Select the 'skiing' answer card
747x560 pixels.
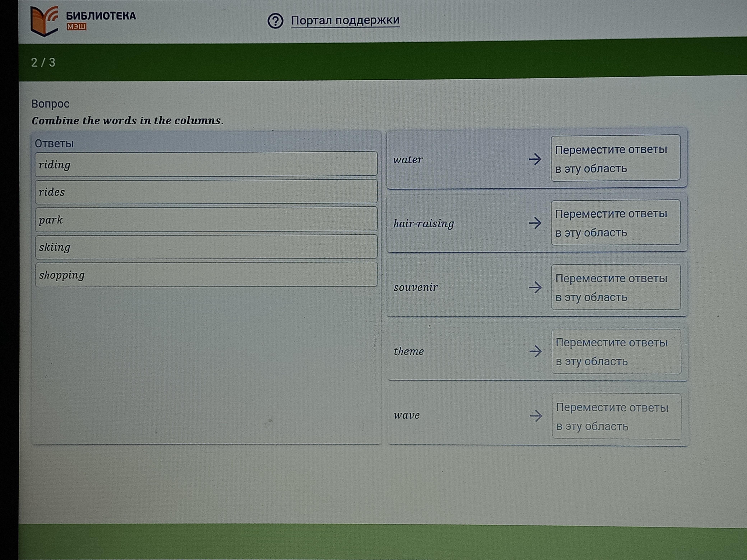(206, 247)
